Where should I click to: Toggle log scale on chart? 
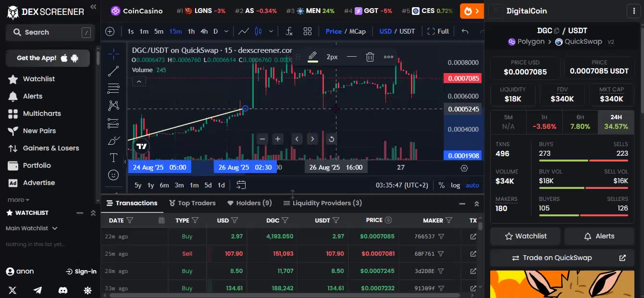pyautogui.click(x=455, y=185)
